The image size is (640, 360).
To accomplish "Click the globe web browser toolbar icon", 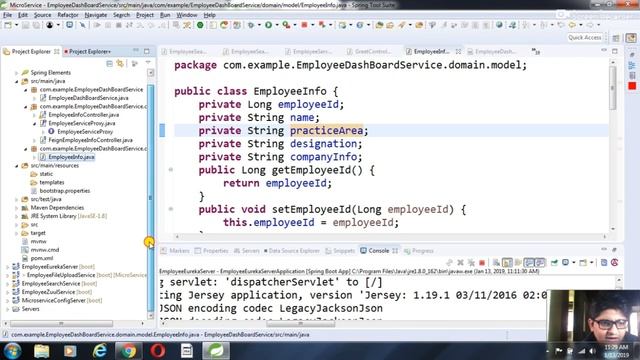I will (499, 25).
